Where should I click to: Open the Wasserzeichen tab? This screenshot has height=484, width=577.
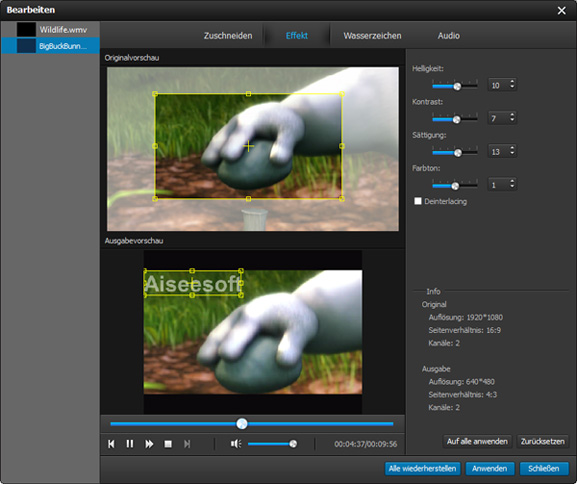[x=372, y=36]
